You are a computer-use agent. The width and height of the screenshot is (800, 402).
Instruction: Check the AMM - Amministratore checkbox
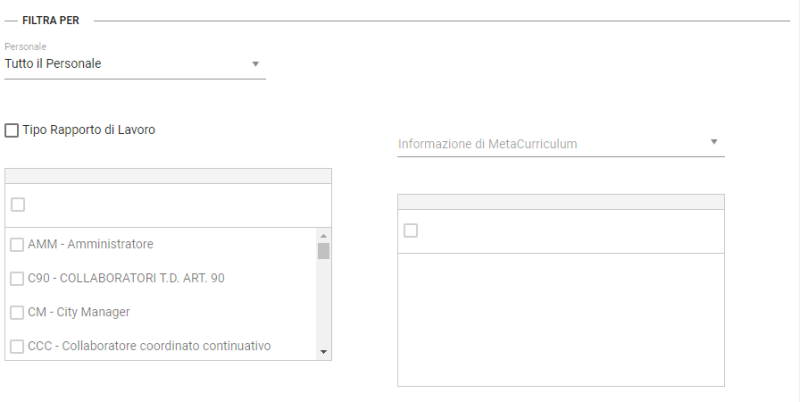pyautogui.click(x=17, y=244)
